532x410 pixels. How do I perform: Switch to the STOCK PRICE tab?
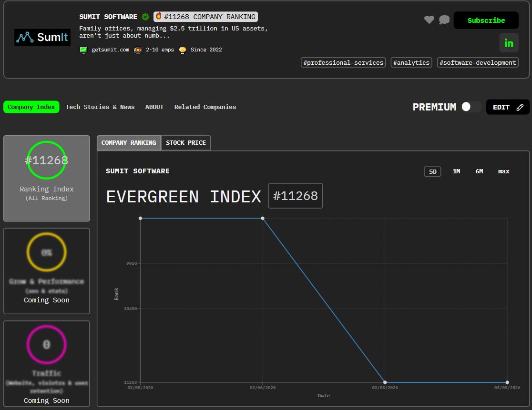click(186, 143)
